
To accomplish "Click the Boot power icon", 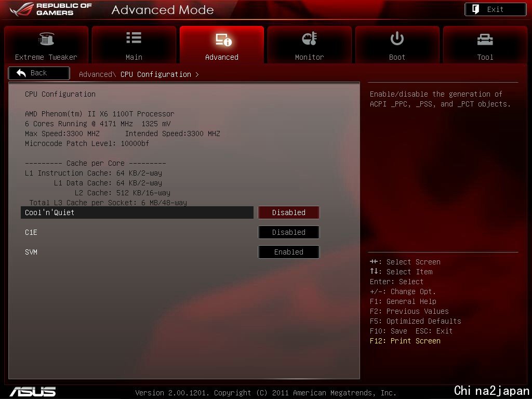I will point(397,38).
